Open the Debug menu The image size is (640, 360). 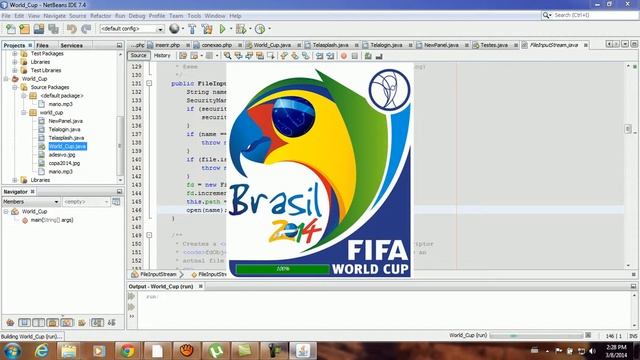pos(137,16)
